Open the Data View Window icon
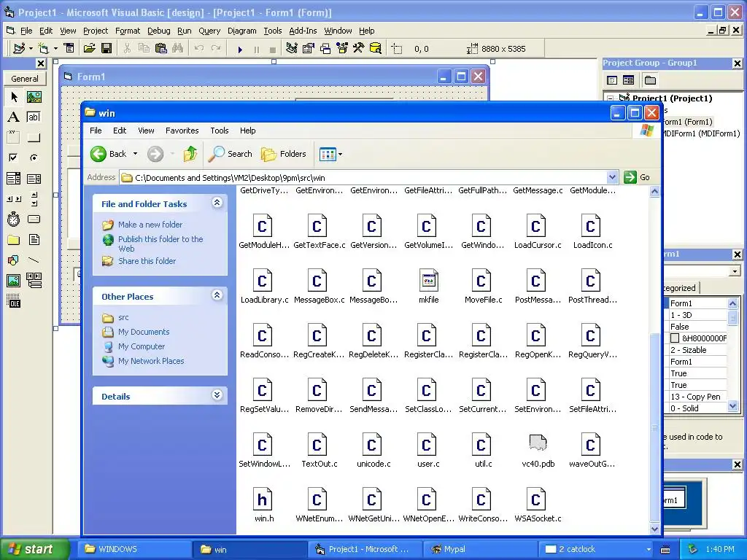This screenshot has height=560, width=747. 376,48
